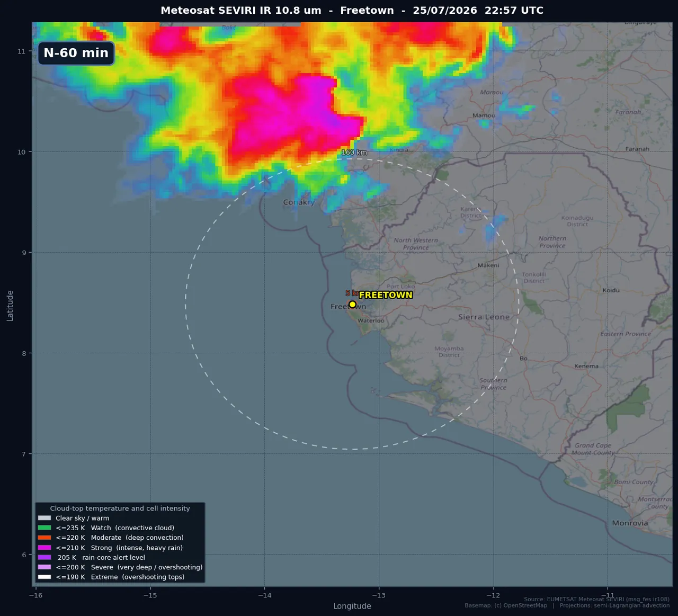Screen dimensions: 678x616
Task: Click the 'Koinadugu District' label
Action: pyautogui.click(x=577, y=221)
